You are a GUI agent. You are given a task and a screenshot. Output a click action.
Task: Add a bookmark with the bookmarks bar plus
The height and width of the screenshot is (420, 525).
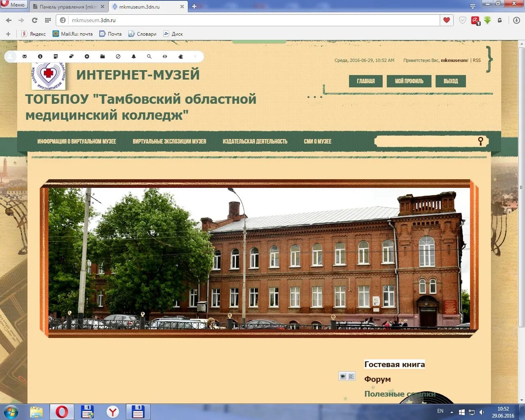(8, 34)
